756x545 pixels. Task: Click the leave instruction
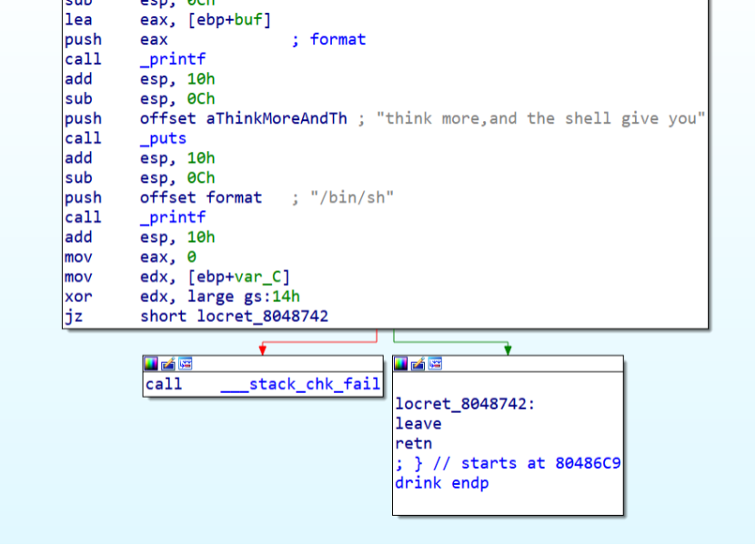418,424
